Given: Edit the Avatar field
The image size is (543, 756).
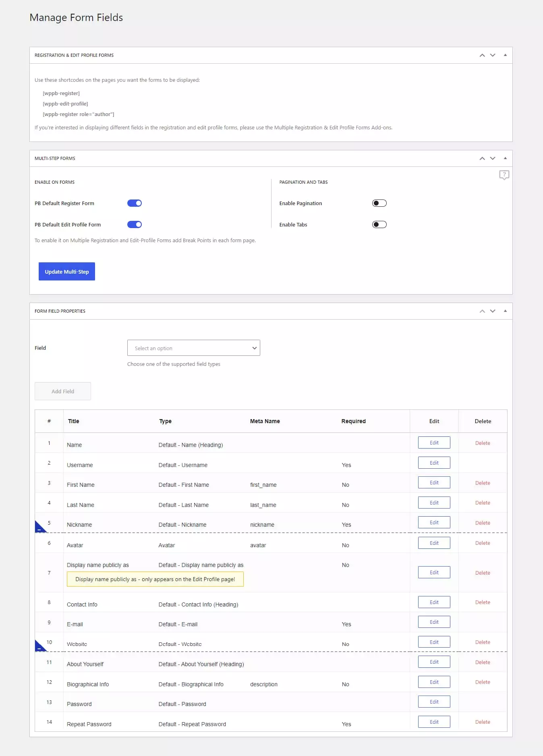Looking at the screenshot, I should (x=434, y=543).
